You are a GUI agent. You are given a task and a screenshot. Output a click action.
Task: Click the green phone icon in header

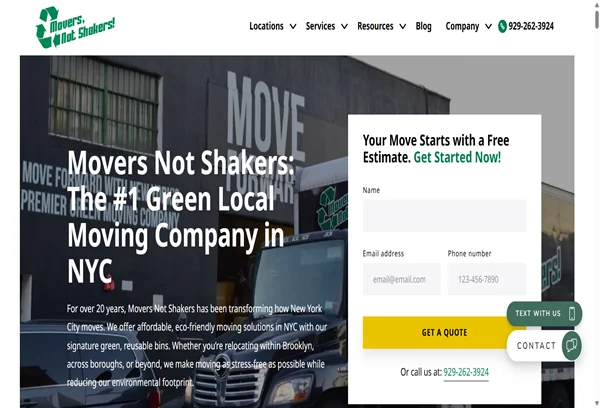point(502,26)
